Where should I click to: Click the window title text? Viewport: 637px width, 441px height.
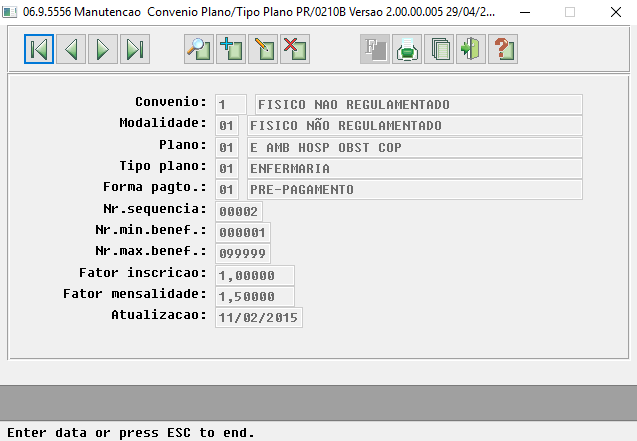(259, 12)
